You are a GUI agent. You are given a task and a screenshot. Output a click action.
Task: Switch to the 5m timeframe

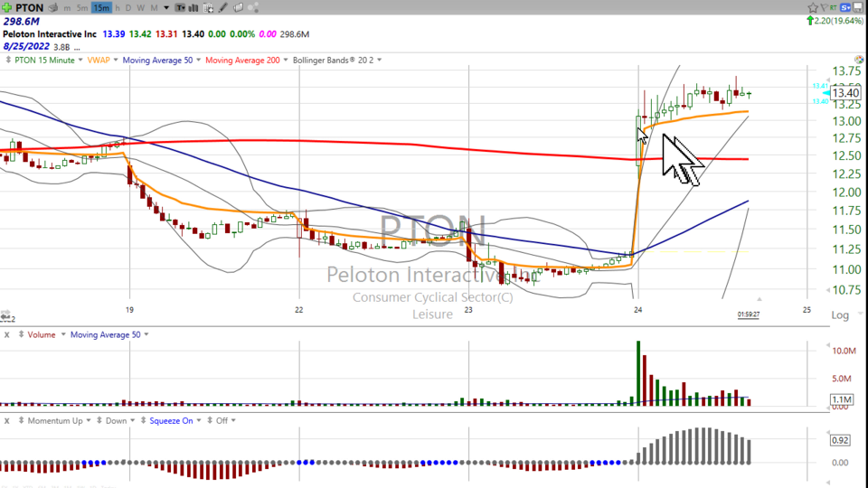pos(82,8)
